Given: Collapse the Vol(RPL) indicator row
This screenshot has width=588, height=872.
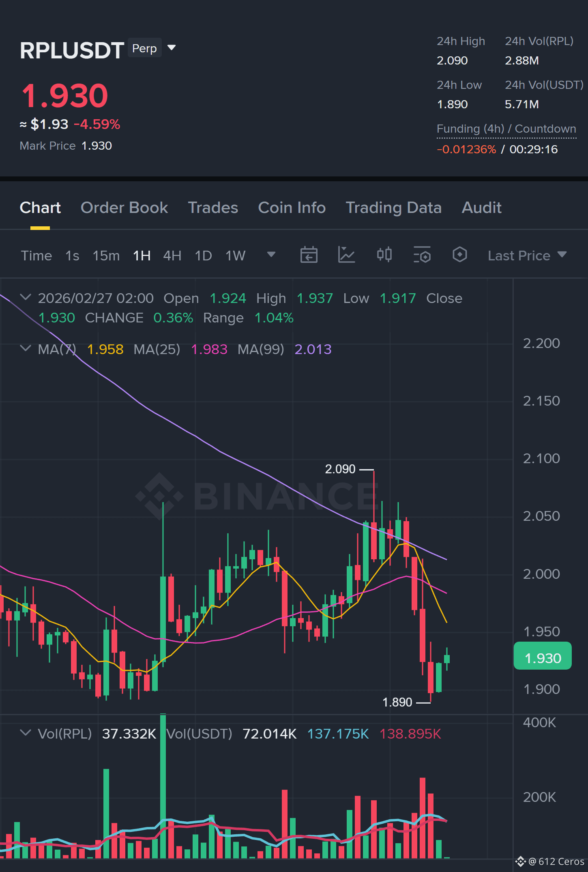Looking at the screenshot, I should click(x=25, y=733).
